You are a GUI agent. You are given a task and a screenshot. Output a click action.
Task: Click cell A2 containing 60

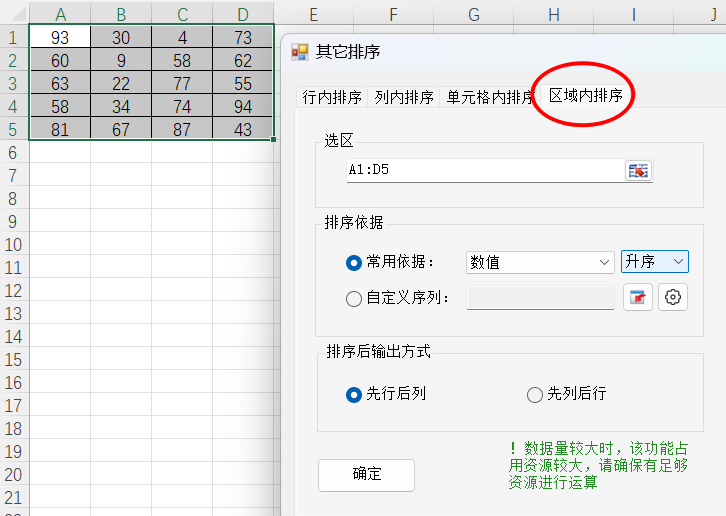60,60
